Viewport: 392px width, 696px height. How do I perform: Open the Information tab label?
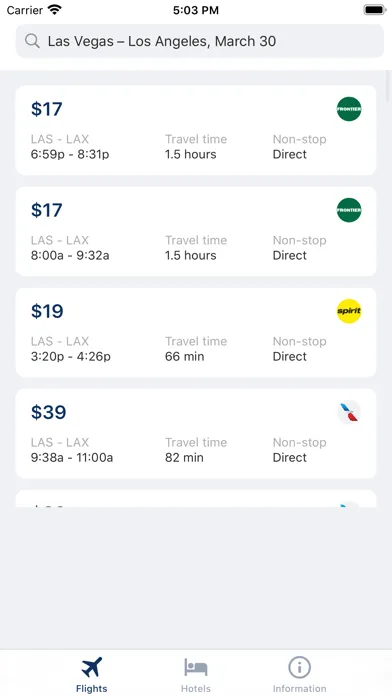(299, 688)
